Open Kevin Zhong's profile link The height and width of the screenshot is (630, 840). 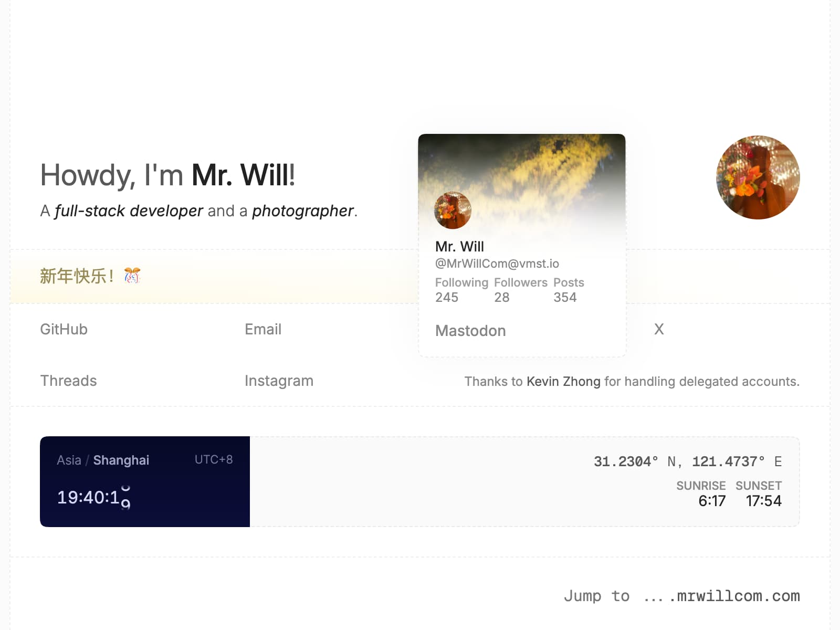563,381
